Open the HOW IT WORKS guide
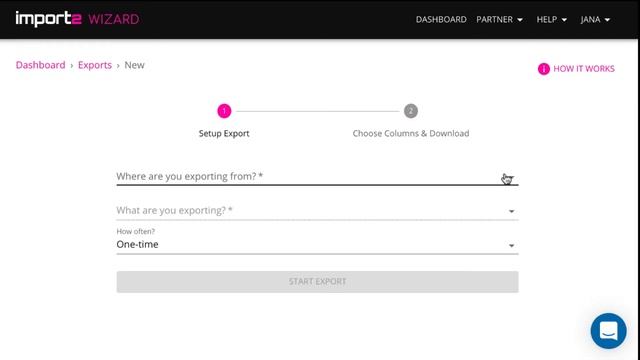The height and width of the screenshot is (360, 640). [x=584, y=69]
